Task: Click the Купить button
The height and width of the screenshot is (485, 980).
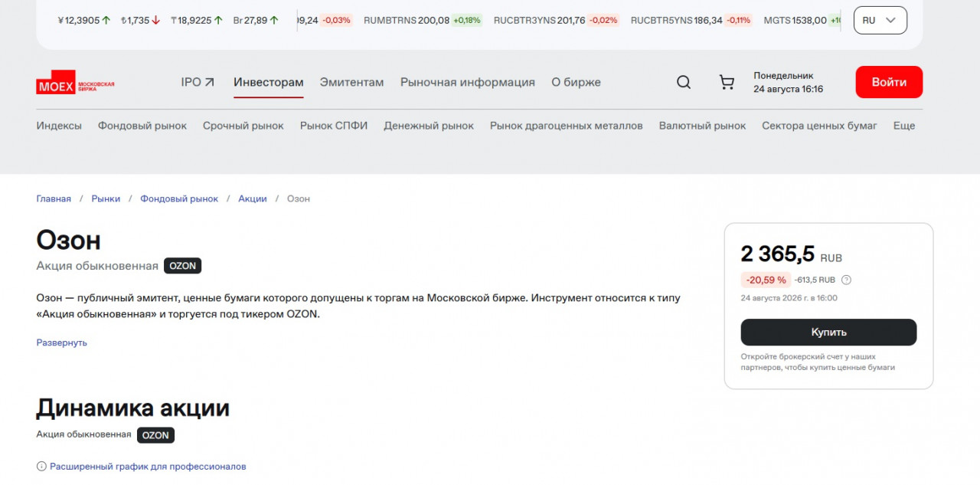Action: [828, 333]
